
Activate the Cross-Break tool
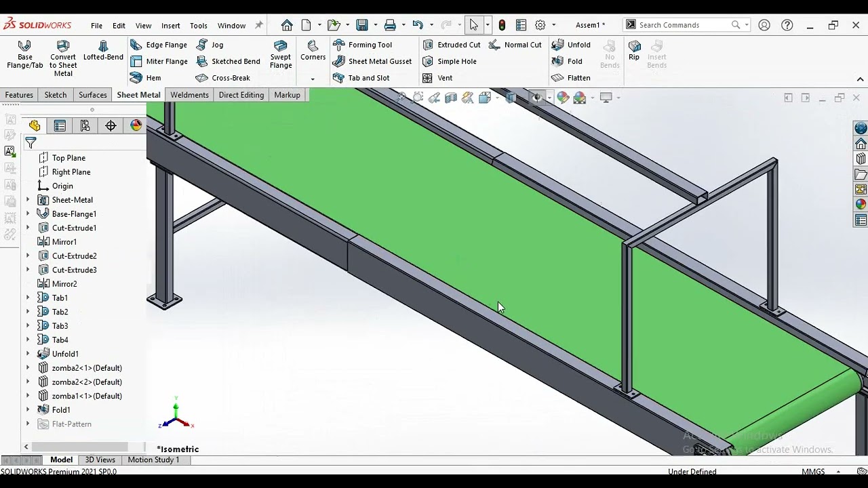tap(223, 78)
